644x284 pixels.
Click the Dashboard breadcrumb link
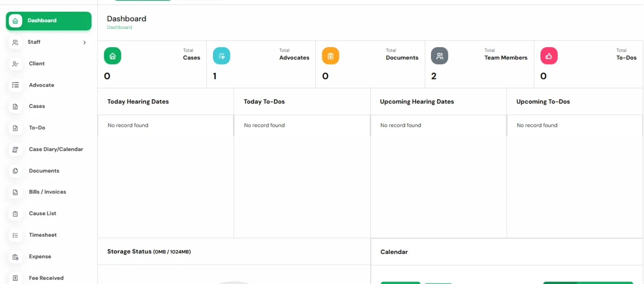(x=119, y=27)
